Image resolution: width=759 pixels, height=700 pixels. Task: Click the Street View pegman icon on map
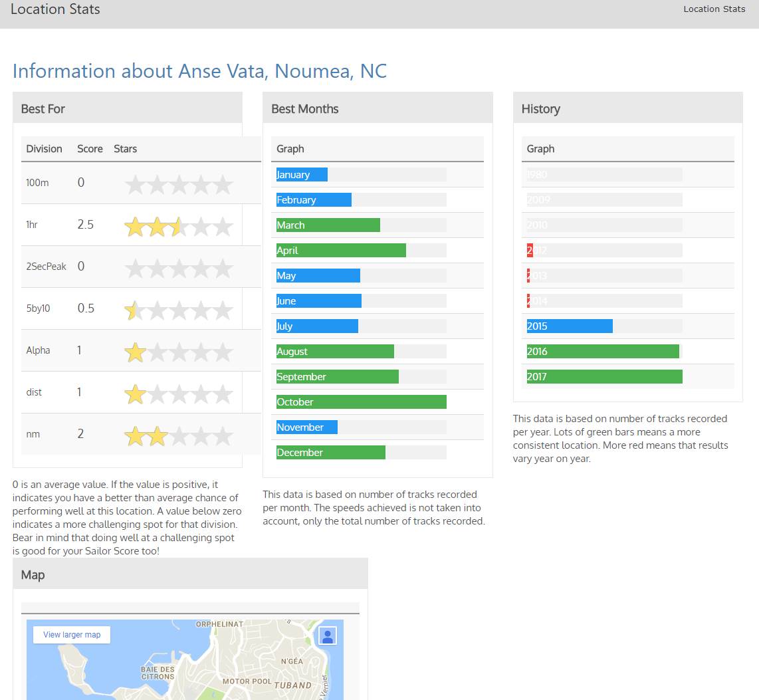pos(327,636)
